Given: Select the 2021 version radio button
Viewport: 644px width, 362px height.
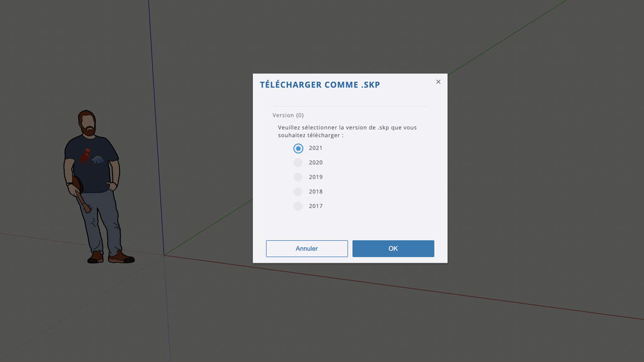Looking at the screenshot, I should 298,148.
